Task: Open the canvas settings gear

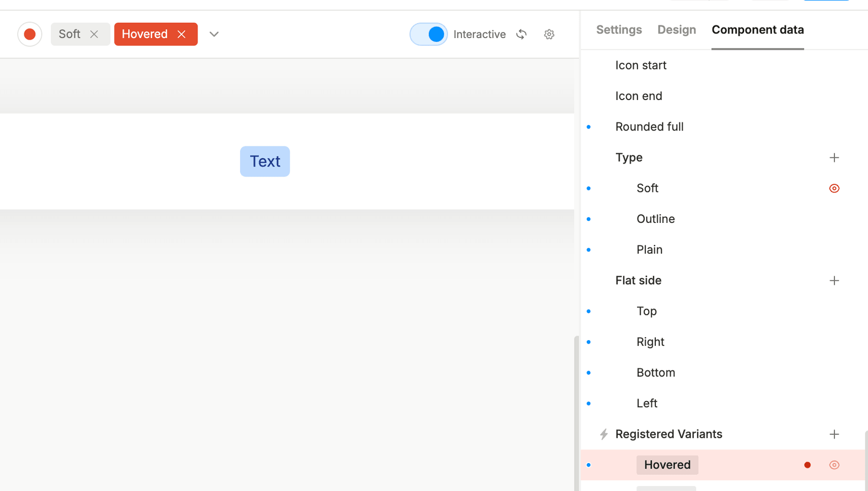Action: (549, 34)
